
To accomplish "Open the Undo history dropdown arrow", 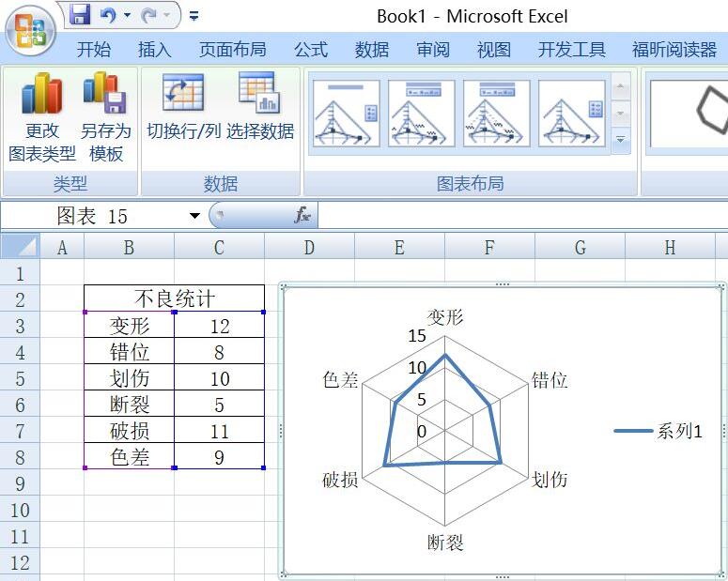I will (127, 16).
